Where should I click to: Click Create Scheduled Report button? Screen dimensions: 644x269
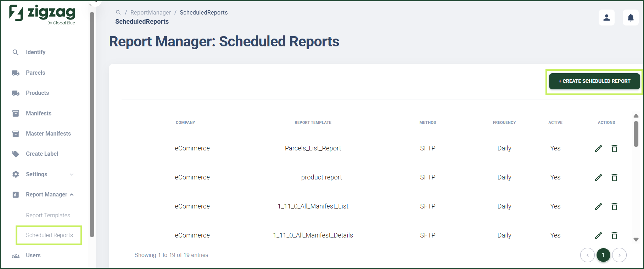tap(594, 81)
